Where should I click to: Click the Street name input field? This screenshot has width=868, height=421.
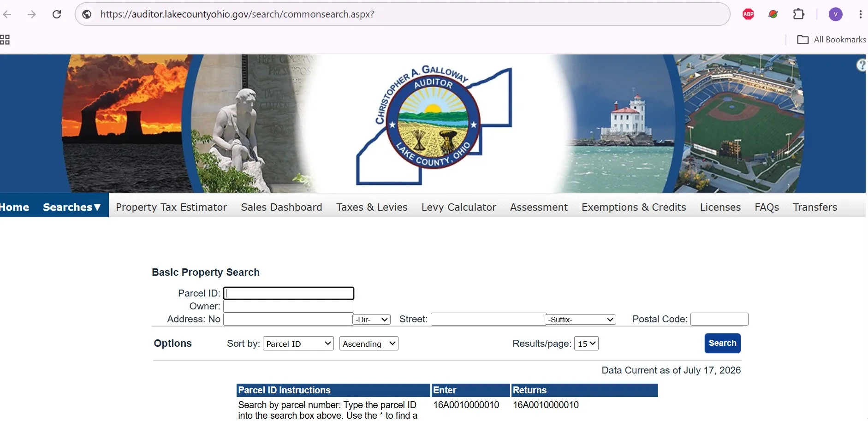click(488, 319)
